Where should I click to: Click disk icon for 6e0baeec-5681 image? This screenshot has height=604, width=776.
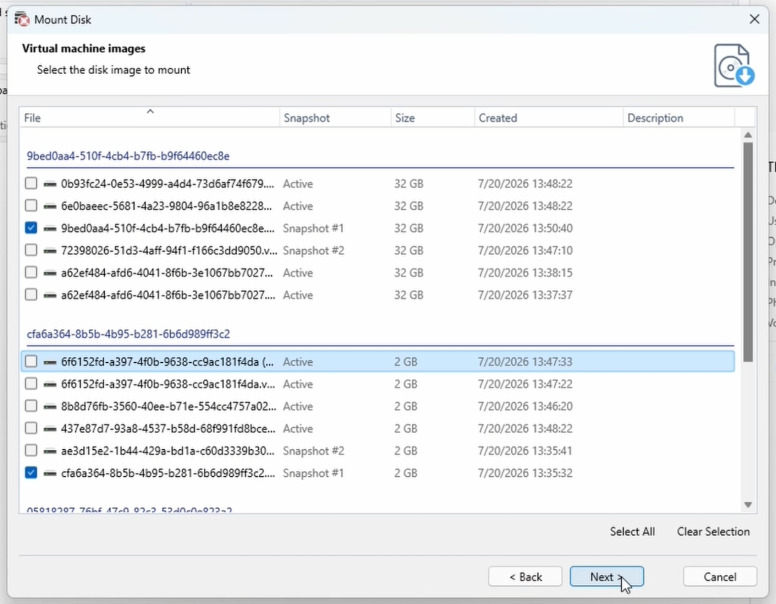pos(49,206)
